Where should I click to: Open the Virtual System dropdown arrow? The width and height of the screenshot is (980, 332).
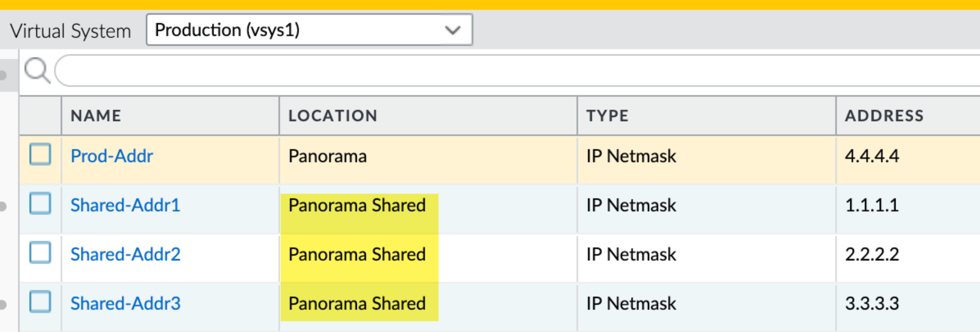(x=452, y=30)
